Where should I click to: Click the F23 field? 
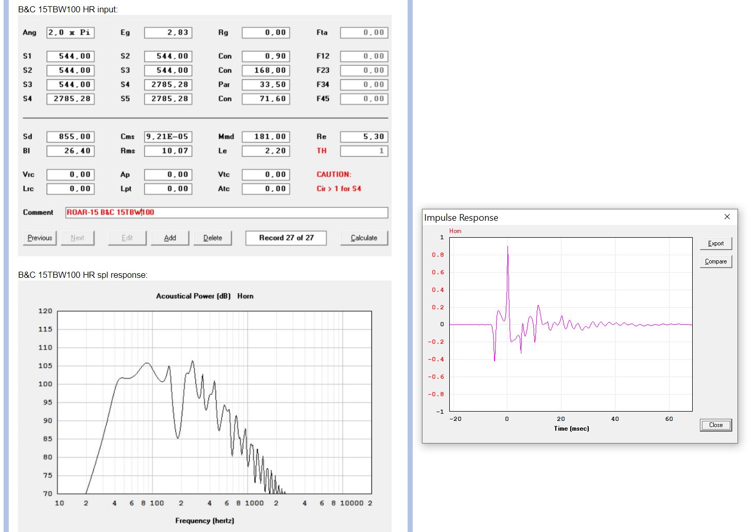(364, 70)
